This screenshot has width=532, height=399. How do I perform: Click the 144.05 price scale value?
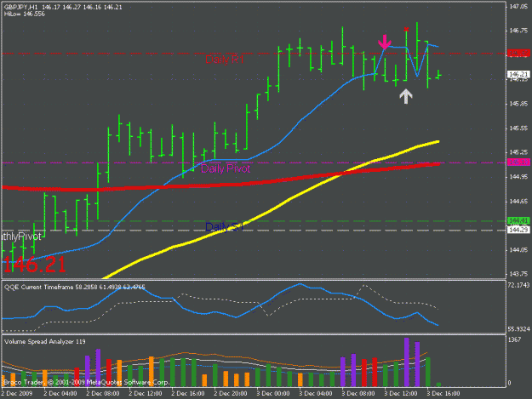point(518,250)
